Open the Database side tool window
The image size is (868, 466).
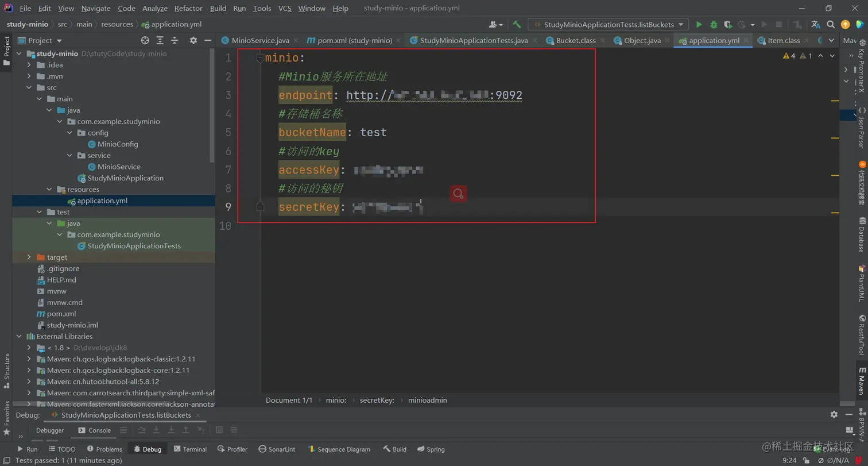click(x=861, y=234)
